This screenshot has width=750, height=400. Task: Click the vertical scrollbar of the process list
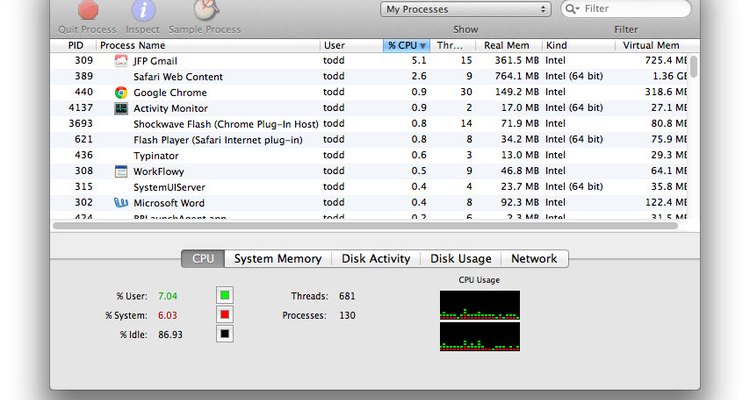tap(694, 66)
